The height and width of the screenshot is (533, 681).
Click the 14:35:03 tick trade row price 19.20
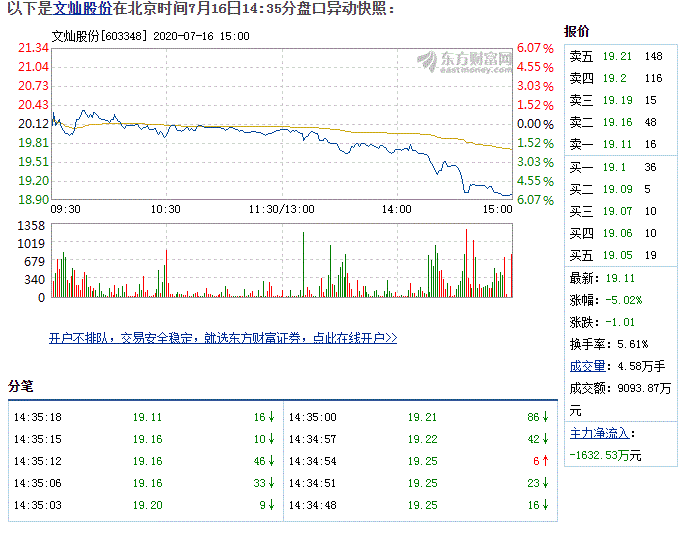pos(148,506)
